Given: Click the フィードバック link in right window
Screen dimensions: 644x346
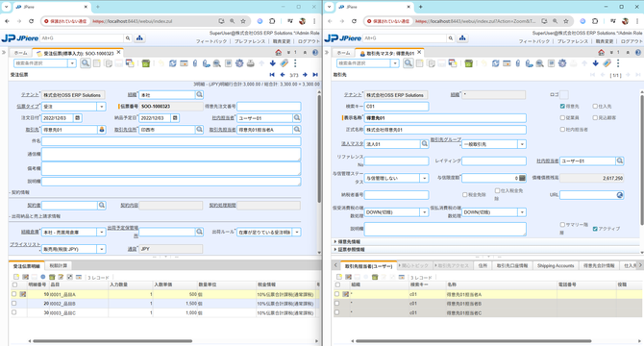Looking at the screenshot, I should pyautogui.click(x=533, y=41).
